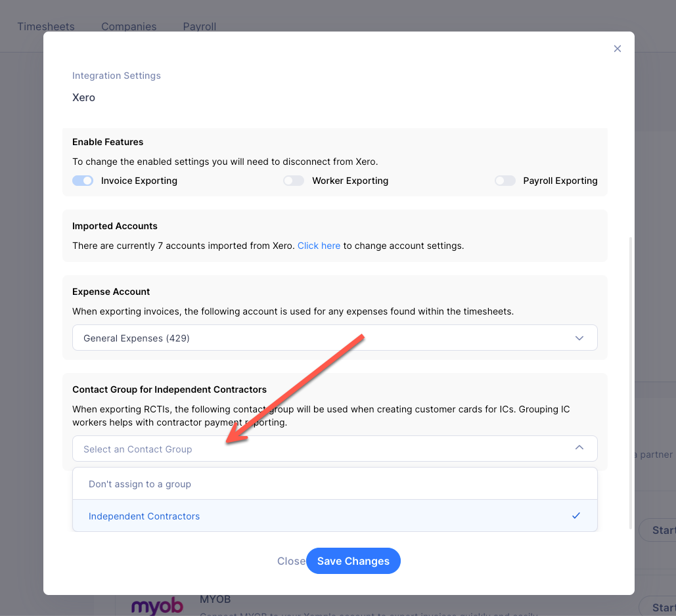
Task: Toggle the Worker Exporting switch
Action: 294,181
